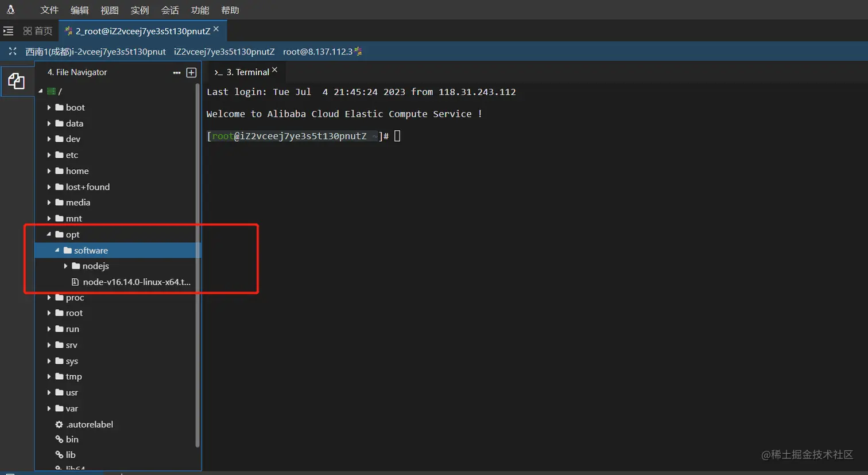Open the File Navigator more options ellipsis
Viewport: 868px width, 475px height.
pyautogui.click(x=177, y=72)
